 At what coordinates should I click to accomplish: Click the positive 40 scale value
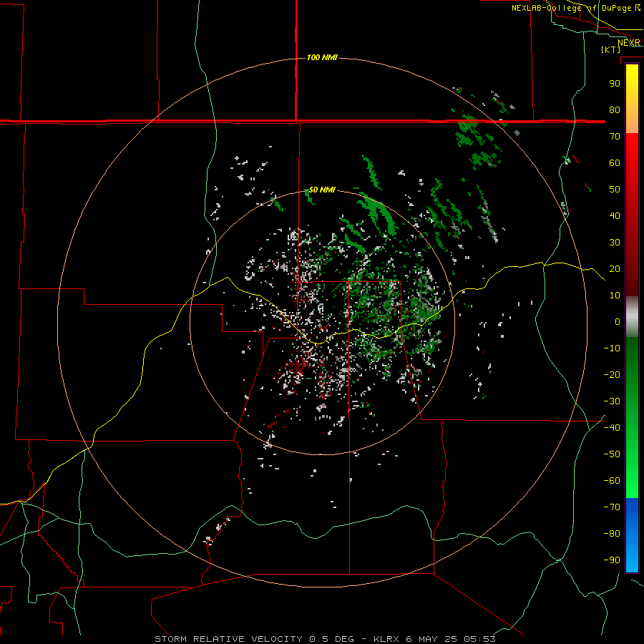615,215
